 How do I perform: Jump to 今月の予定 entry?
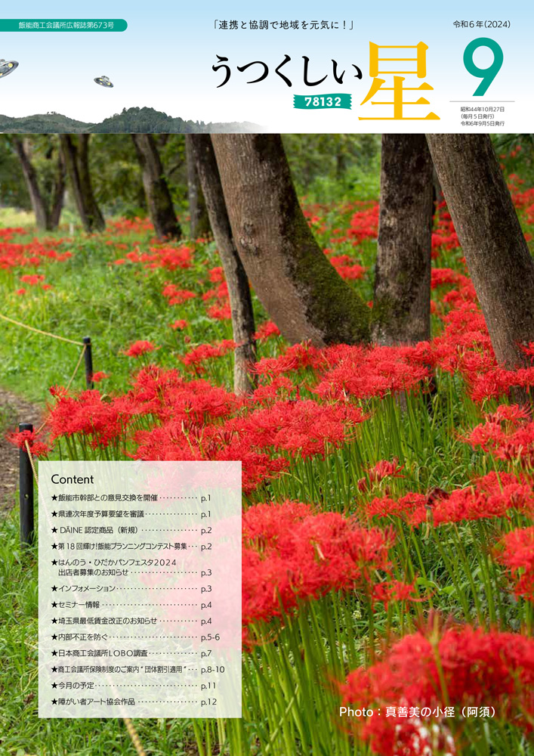coord(131,686)
